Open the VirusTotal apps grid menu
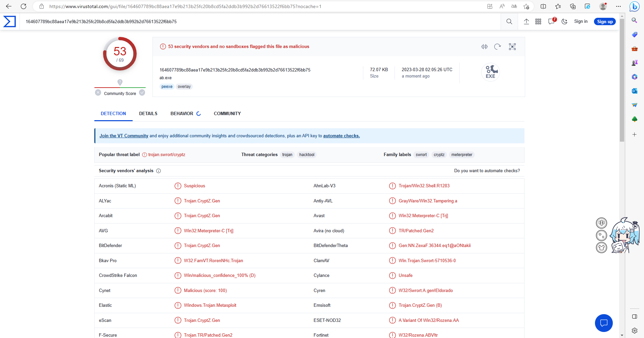Viewport: 644px width, 338px height. tap(538, 21)
